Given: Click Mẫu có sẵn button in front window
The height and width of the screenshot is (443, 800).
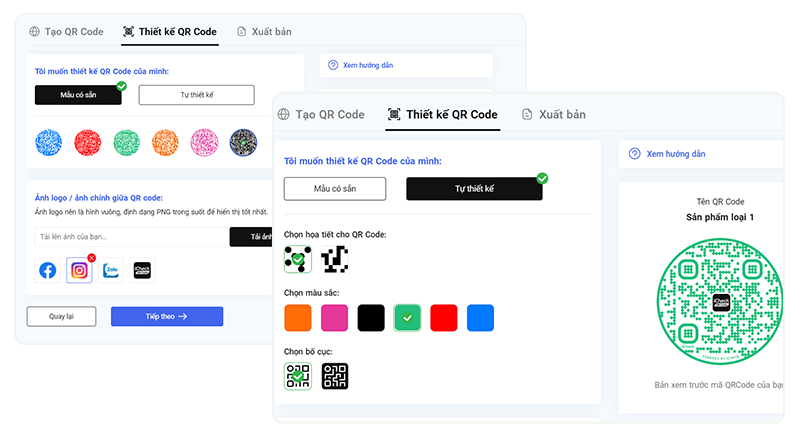Looking at the screenshot, I should click(335, 189).
